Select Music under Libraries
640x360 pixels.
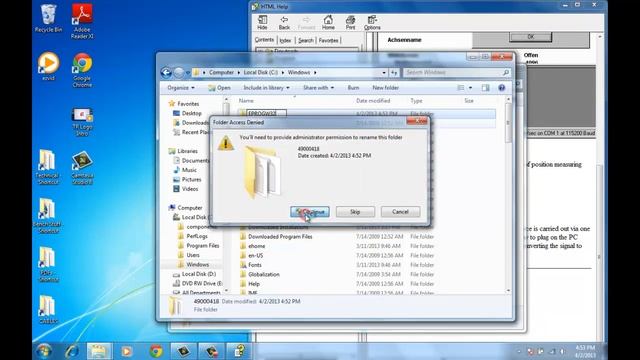(x=189, y=170)
